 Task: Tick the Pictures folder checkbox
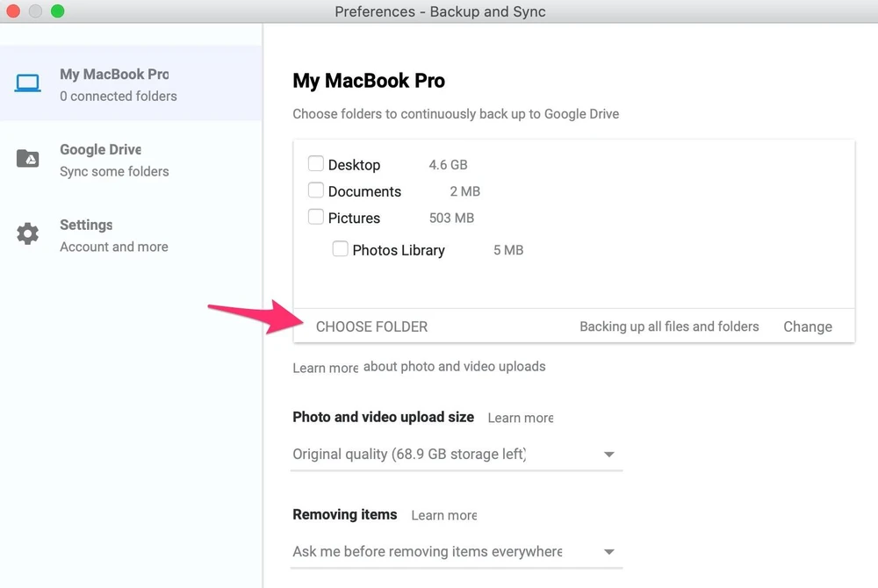(316, 217)
